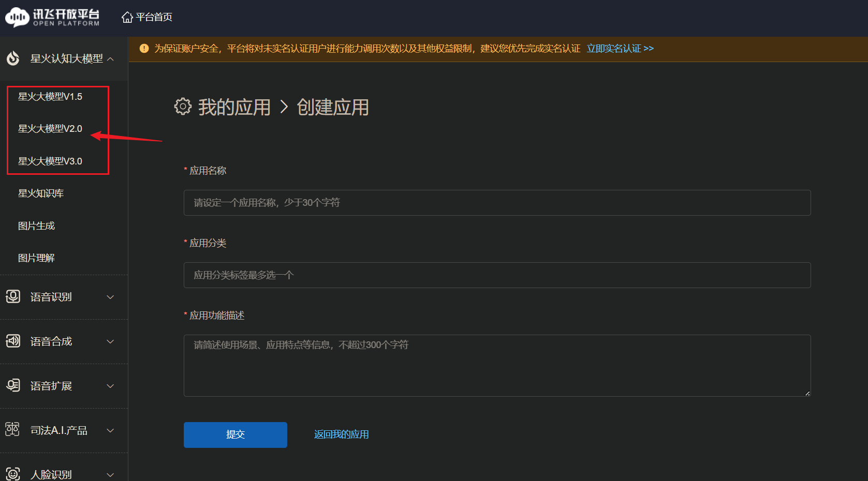Click the 语音识别 menu label

[51, 297]
